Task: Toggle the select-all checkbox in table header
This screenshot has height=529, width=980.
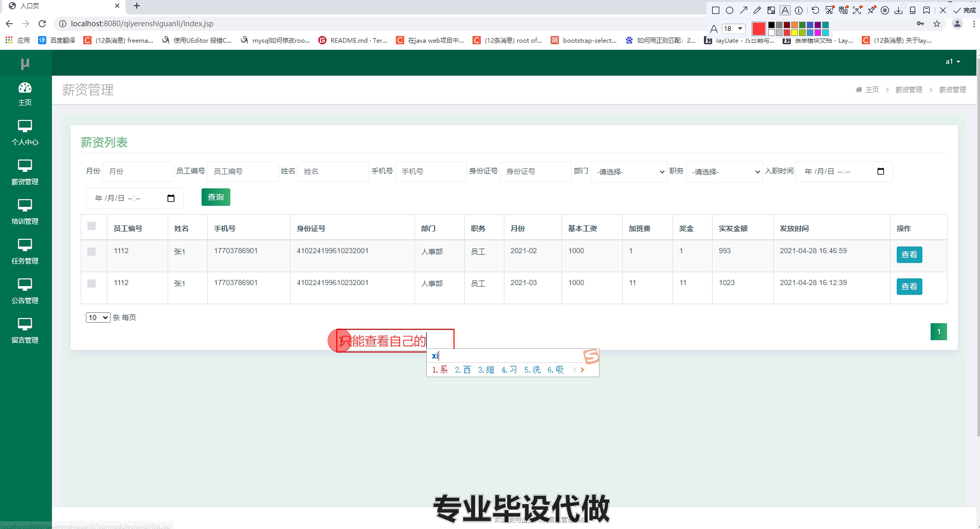Action: 92,226
